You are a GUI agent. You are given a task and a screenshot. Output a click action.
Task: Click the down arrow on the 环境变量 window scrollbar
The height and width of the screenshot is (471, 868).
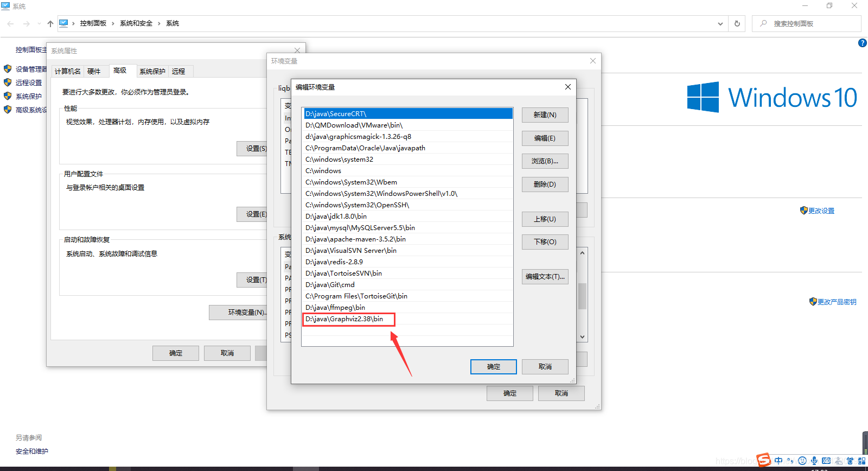tap(582, 337)
